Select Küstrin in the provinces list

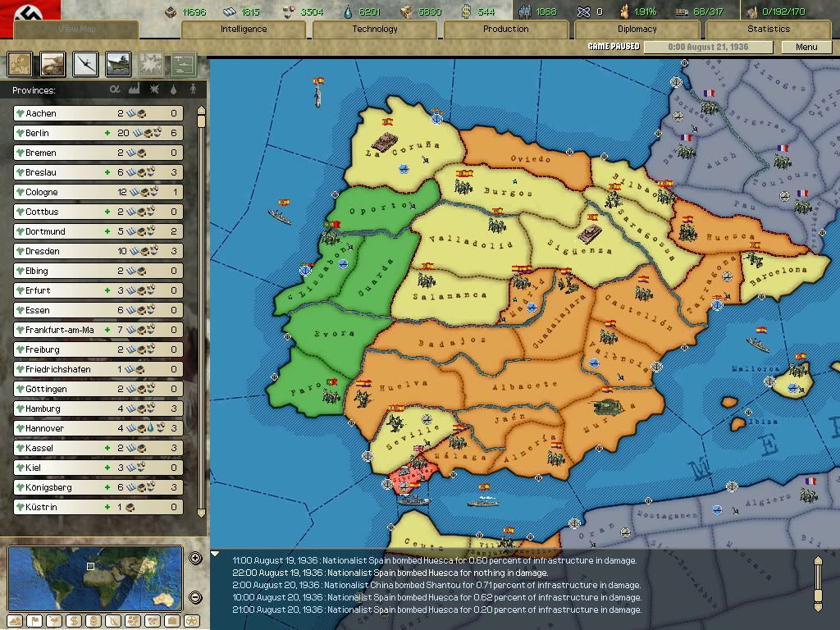98,507
